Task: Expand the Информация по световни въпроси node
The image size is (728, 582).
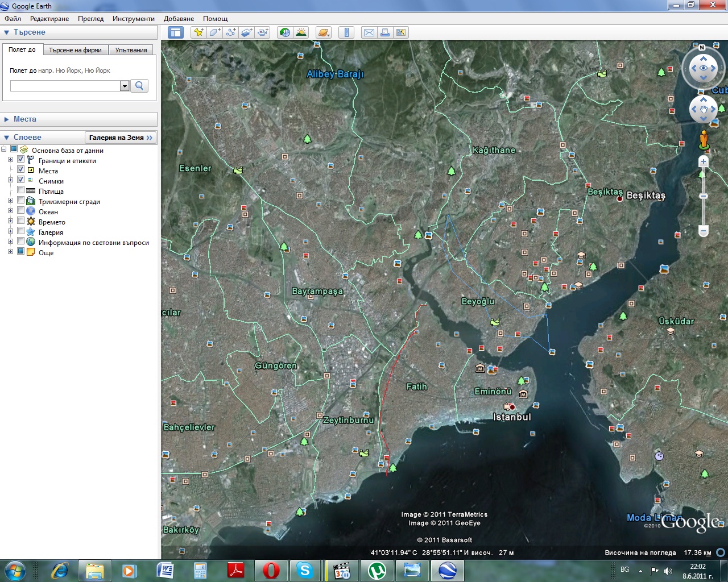Action: point(10,242)
